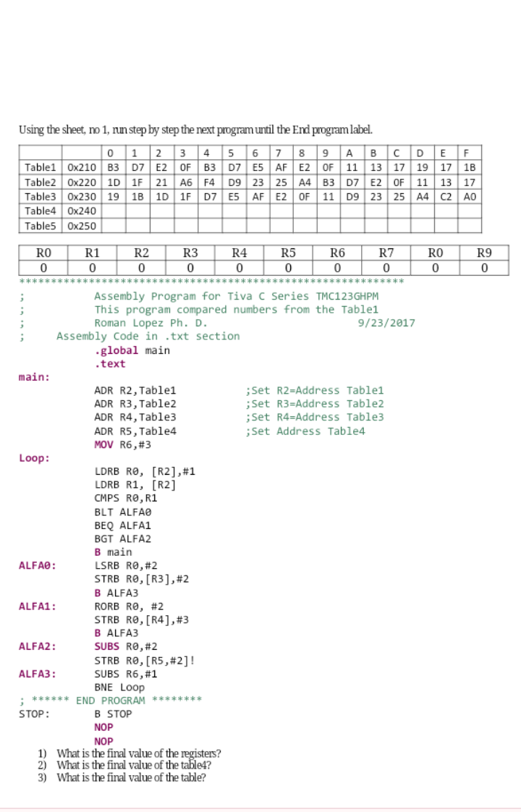Click the 'SUBS R6,#1' instruction
Screen dimensions: 521x812
126,674
